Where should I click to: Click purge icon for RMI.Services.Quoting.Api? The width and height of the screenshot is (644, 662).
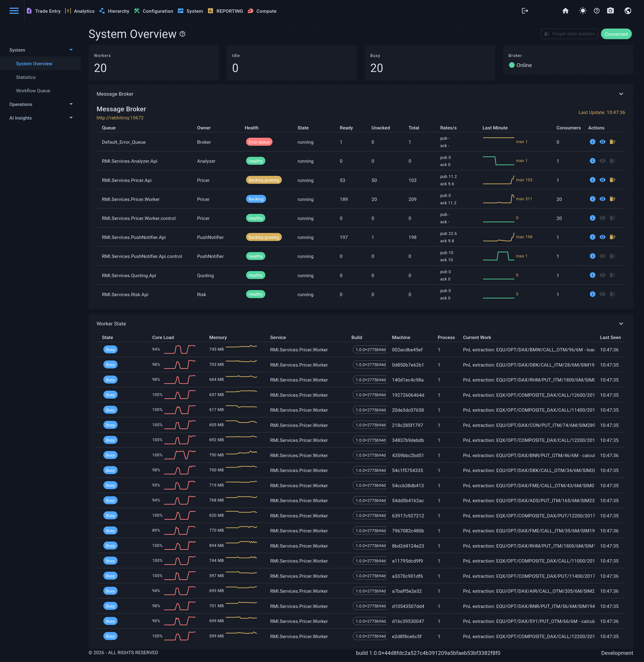(612, 275)
